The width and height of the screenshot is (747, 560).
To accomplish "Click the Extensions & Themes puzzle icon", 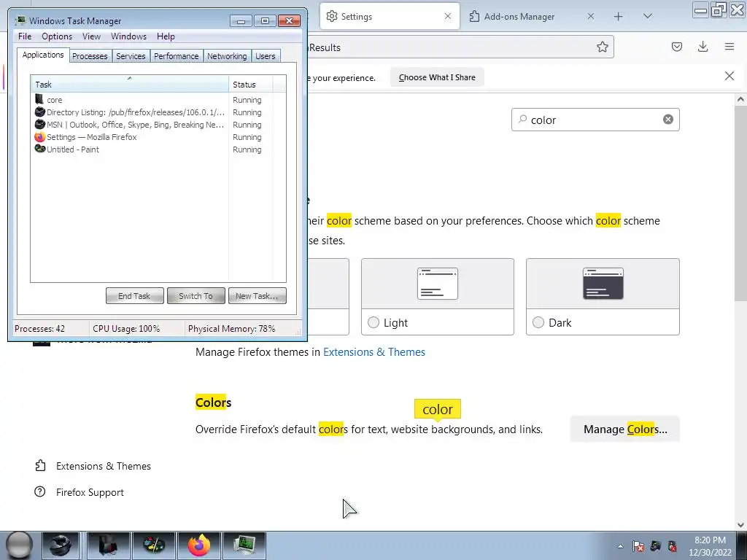I will click(41, 465).
